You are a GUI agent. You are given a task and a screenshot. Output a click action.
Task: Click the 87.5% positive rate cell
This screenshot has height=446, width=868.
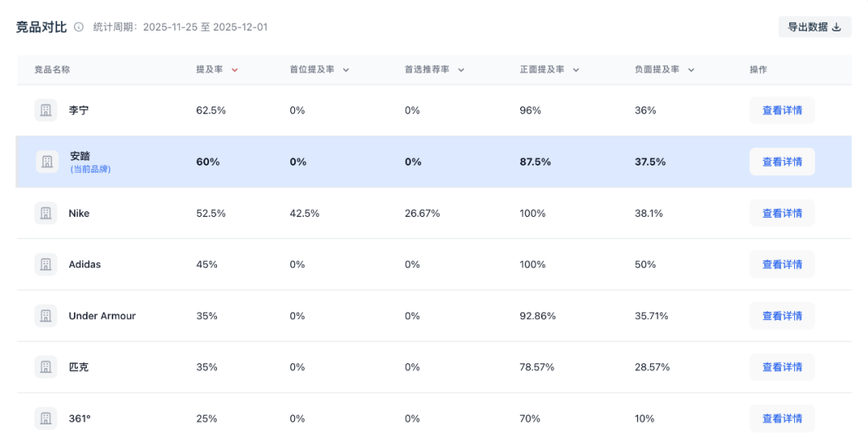coord(535,162)
